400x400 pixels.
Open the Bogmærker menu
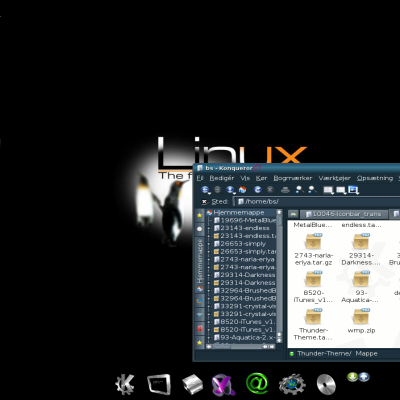293,178
